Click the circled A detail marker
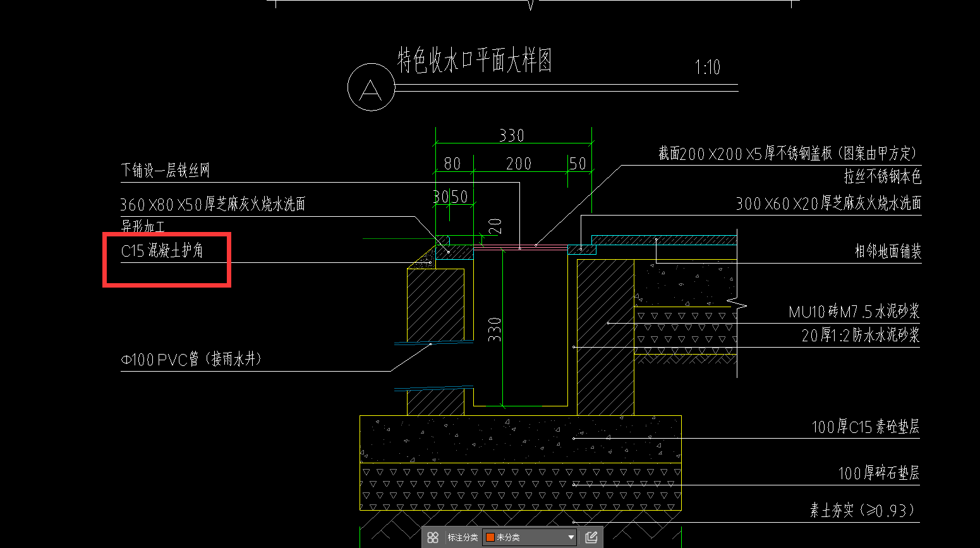Image resolution: width=980 pixels, height=548 pixels. [x=372, y=87]
